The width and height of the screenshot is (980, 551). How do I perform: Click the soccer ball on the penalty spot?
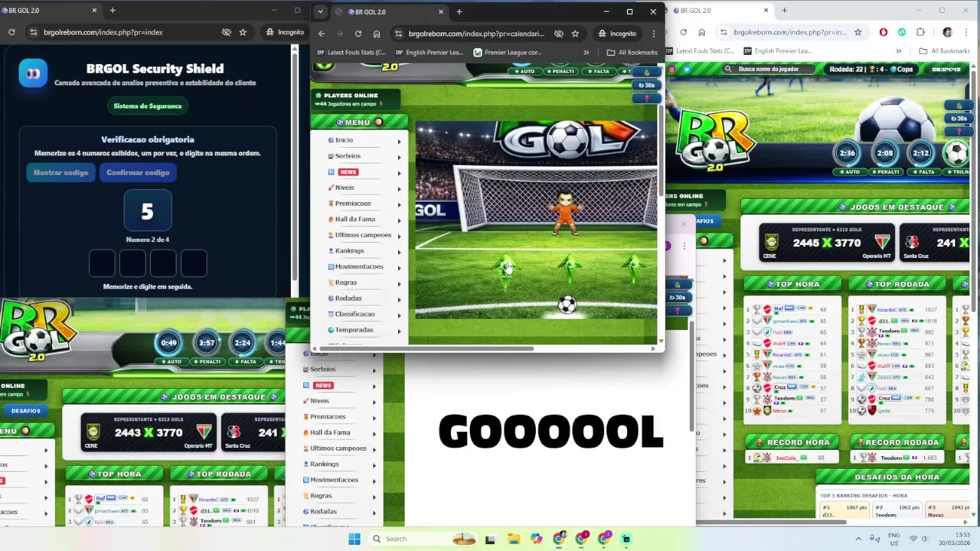(567, 305)
